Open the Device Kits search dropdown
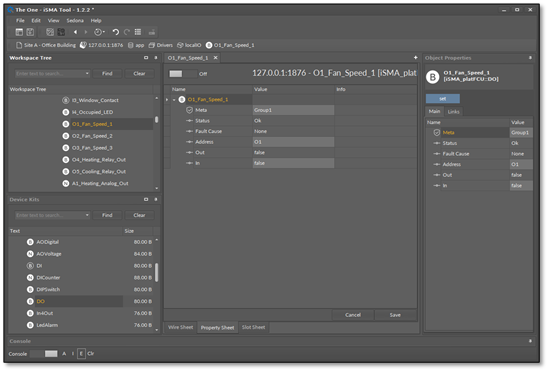The height and width of the screenshot is (371, 548). point(87,216)
